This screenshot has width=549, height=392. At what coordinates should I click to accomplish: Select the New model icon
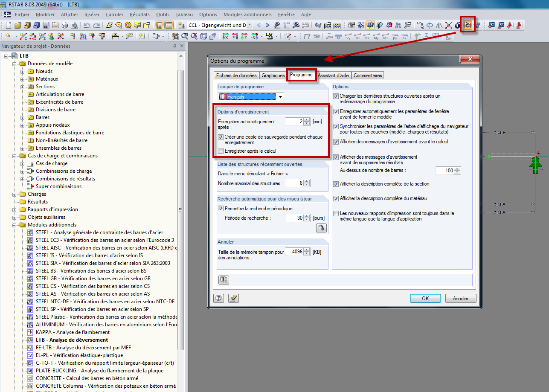point(8,25)
